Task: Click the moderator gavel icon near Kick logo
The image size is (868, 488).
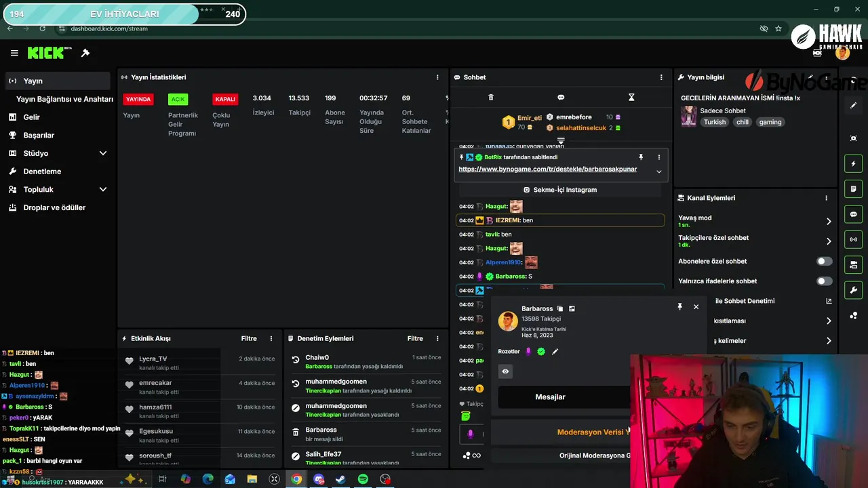Action: point(85,53)
